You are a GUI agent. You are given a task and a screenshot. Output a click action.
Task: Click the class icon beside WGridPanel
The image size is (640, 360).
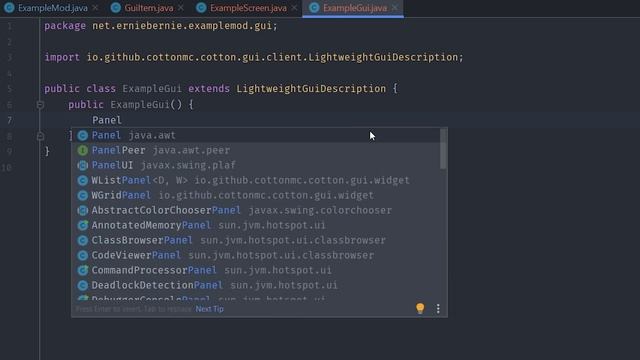click(83, 196)
